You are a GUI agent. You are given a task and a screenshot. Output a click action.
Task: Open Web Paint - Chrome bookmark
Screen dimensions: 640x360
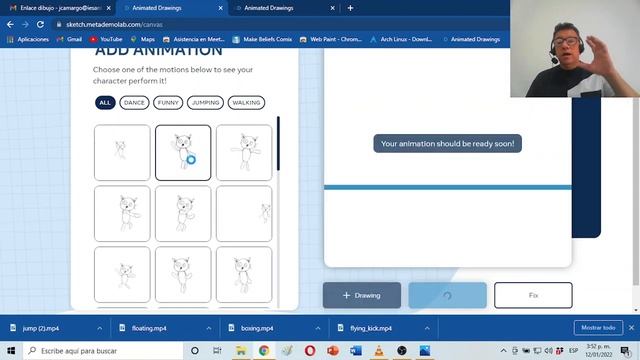coord(331,39)
